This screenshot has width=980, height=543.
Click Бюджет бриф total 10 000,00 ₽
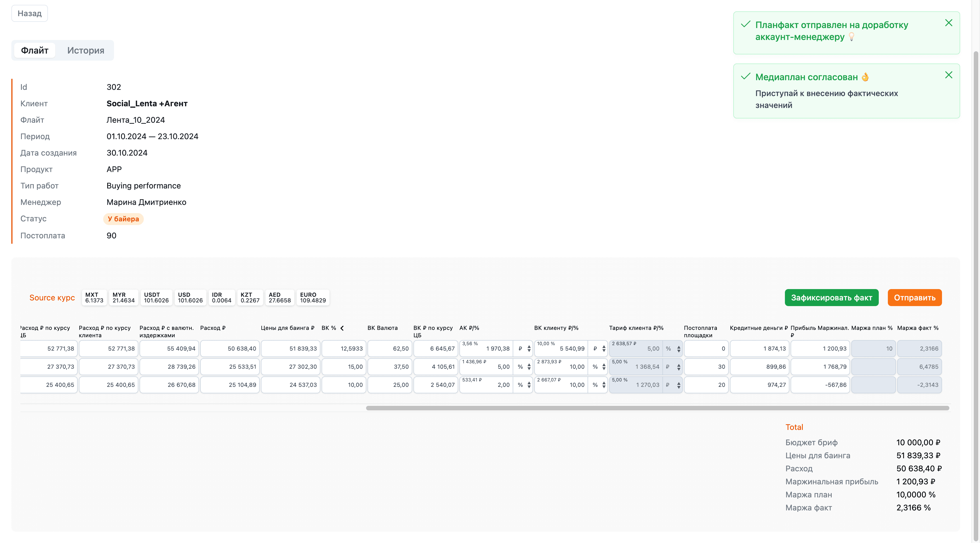click(x=918, y=443)
